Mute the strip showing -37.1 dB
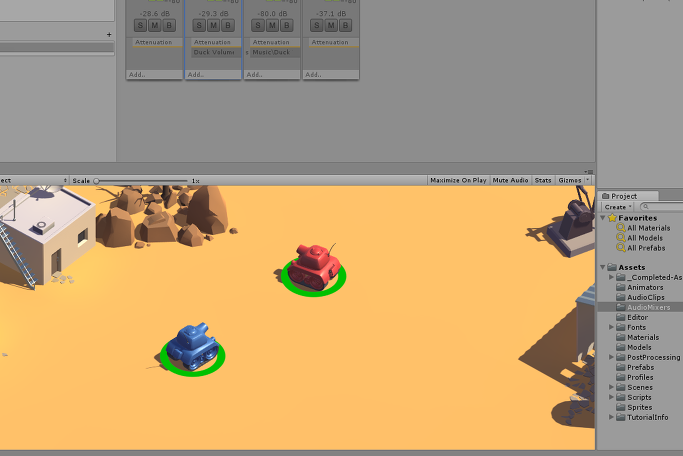The width and height of the screenshot is (683, 456). [331, 26]
